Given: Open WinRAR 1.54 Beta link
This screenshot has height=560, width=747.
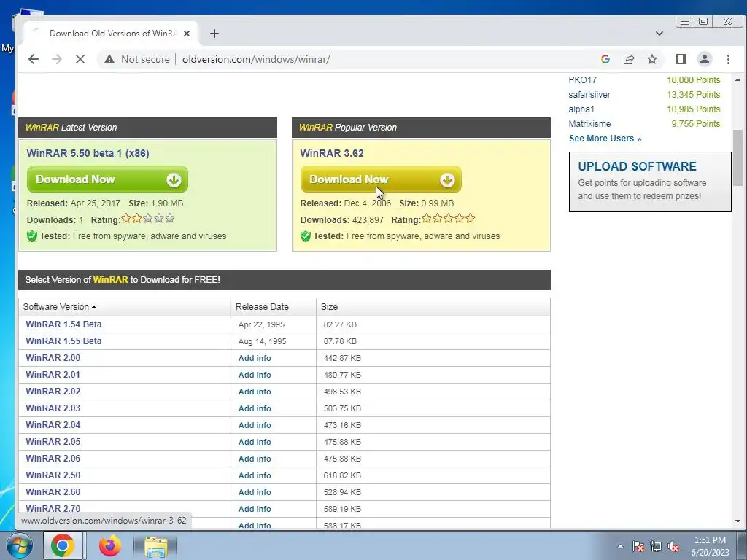Looking at the screenshot, I should coord(63,324).
